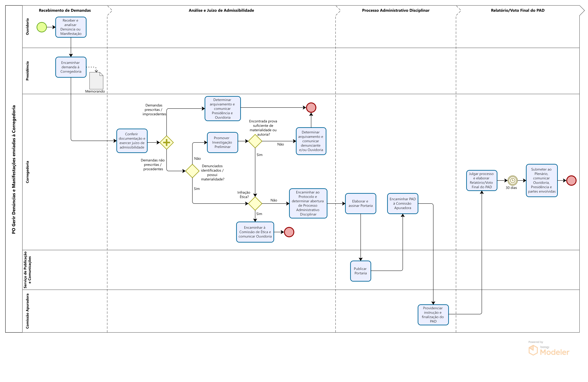Select the Recebimento de Demandas phase header
This screenshot has height=382, width=588.
[65, 10]
